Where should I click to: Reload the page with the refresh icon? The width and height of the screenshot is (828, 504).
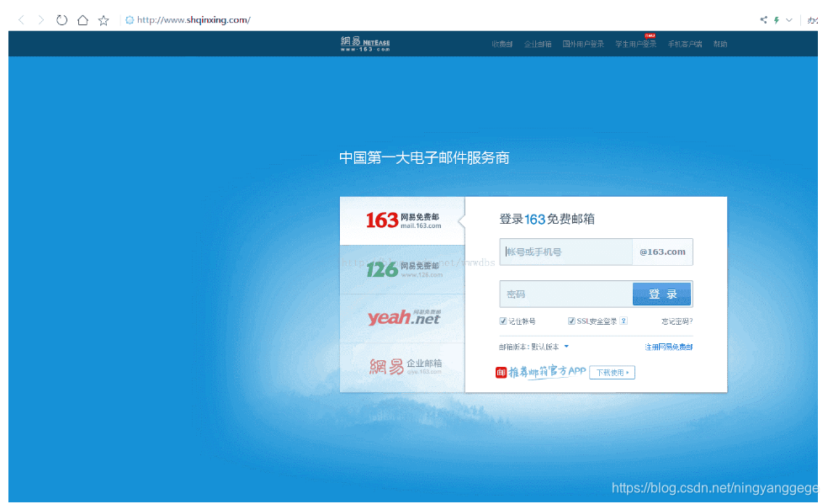click(61, 20)
